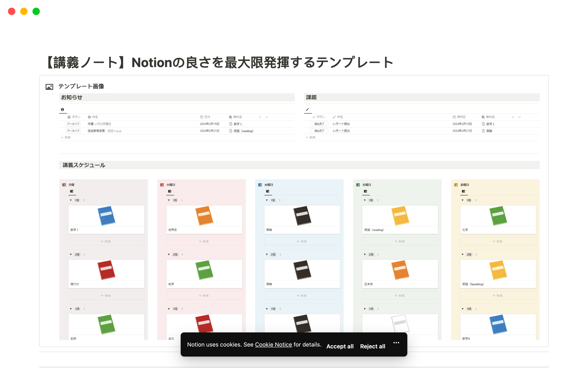Select the info view tab above お知らせ

62,109
